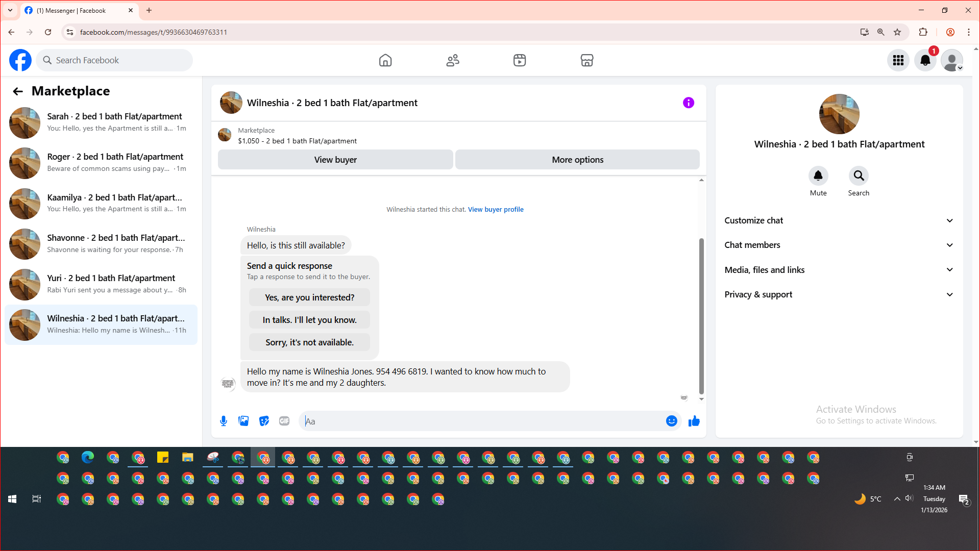980x551 pixels.
Task: Open the sticker picker icon
Action: coord(264,421)
